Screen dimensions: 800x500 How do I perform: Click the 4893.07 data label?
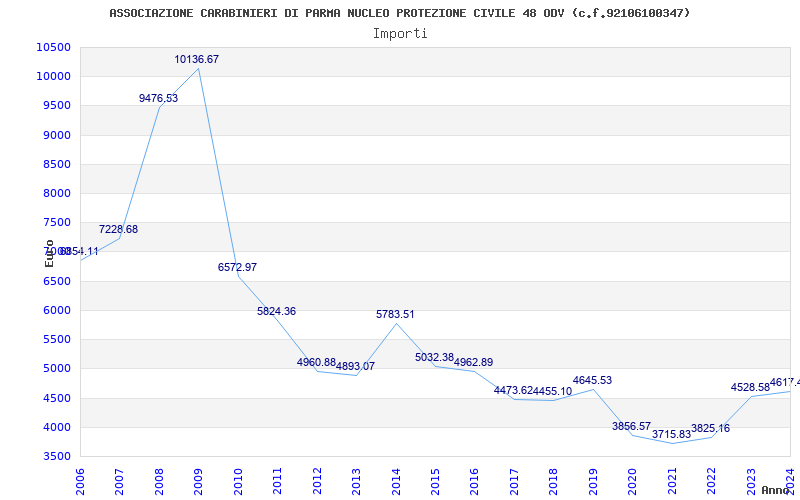point(355,366)
